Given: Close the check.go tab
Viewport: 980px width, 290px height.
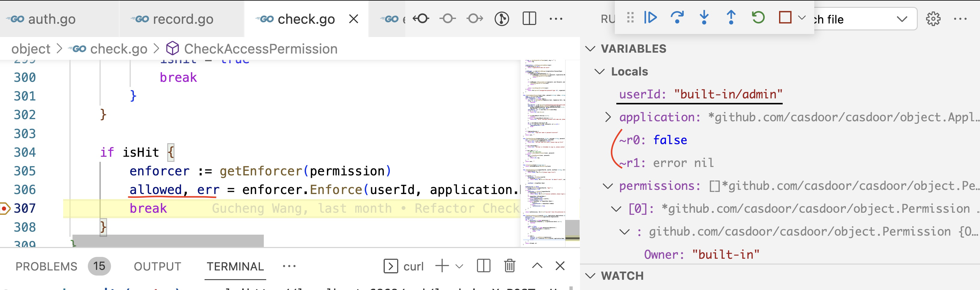Looking at the screenshot, I should [353, 19].
